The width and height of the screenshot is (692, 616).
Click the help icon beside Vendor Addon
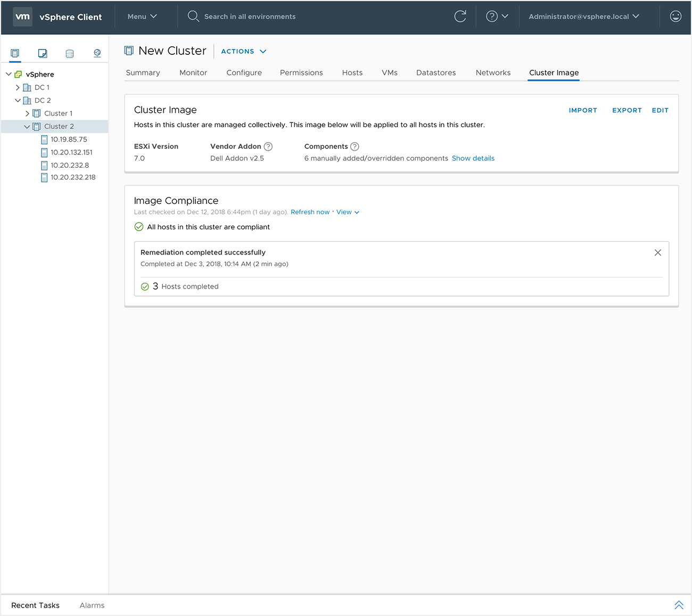268,146
